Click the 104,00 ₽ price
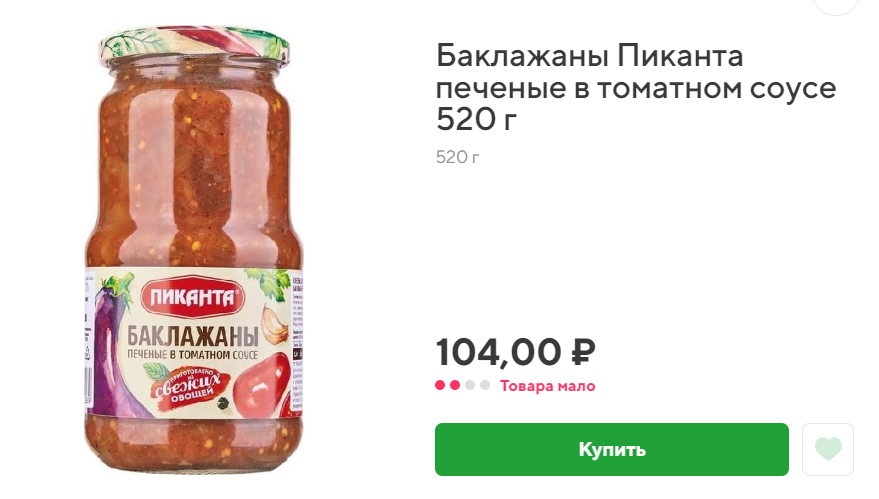 [516, 352]
